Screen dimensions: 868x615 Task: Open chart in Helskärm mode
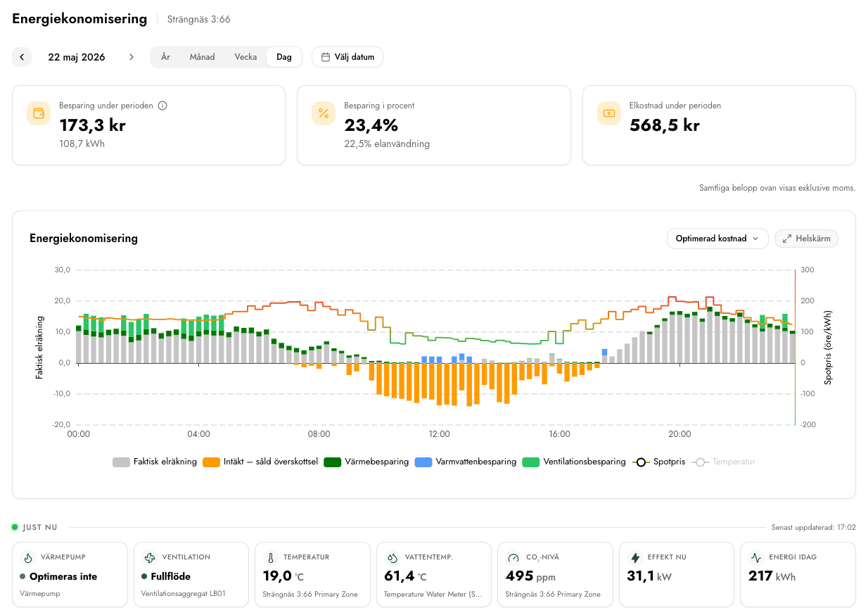coord(806,239)
